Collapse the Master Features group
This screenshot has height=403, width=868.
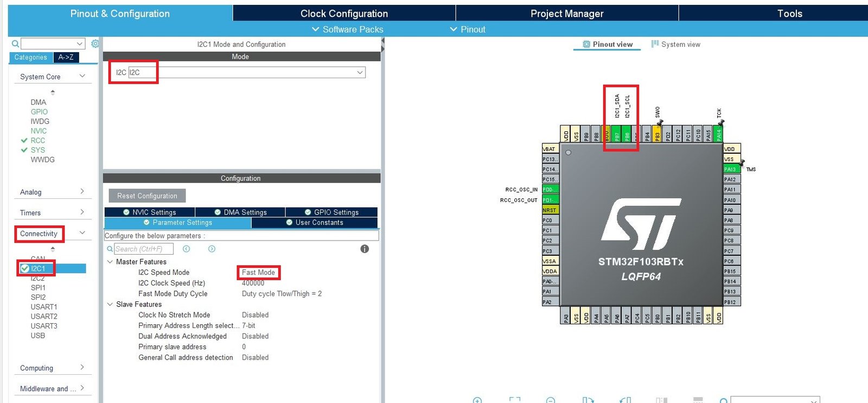[110, 262]
